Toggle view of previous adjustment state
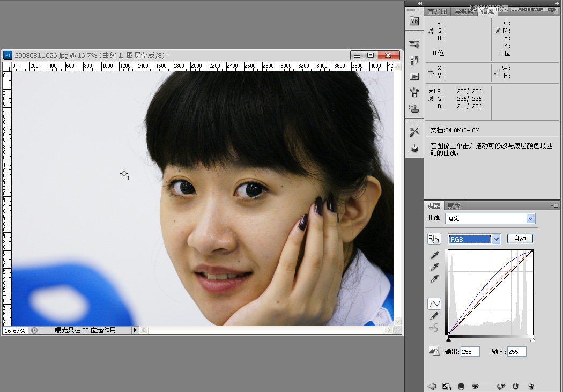563x392 pixels. (x=501, y=386)
